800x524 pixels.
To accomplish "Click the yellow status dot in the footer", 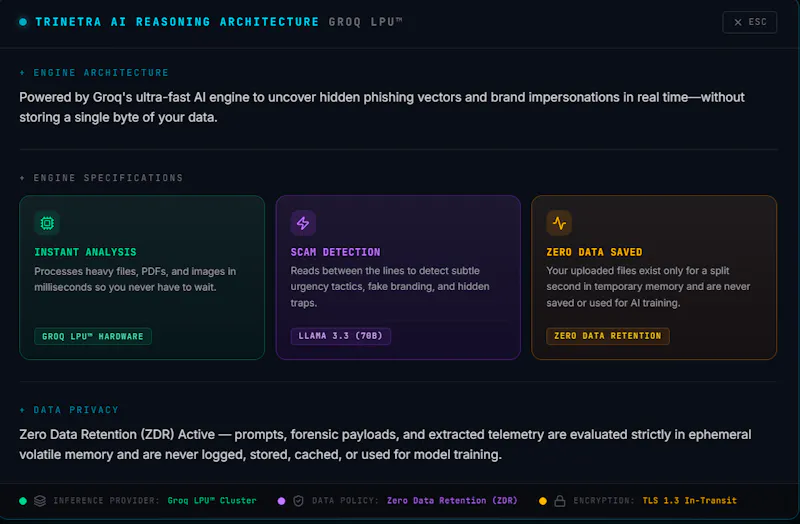I will pos(543,501).
